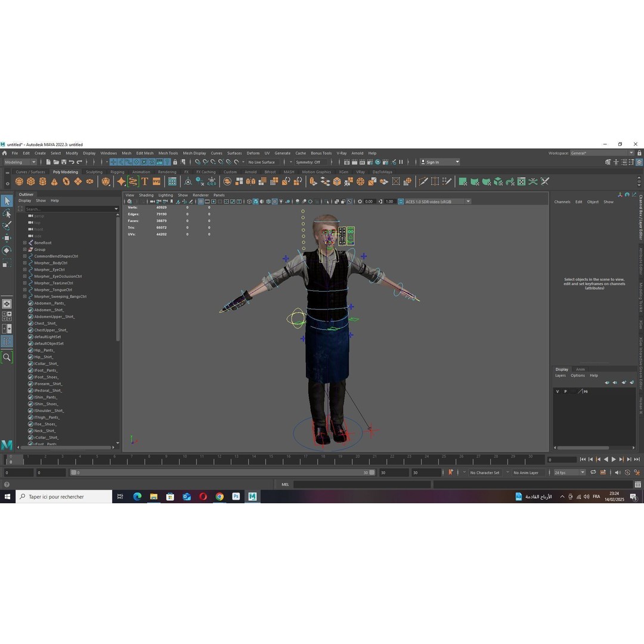Open the search magnifier in toolbox
Viewport: 644px width, 644px height.
click(x=7, y=357)
